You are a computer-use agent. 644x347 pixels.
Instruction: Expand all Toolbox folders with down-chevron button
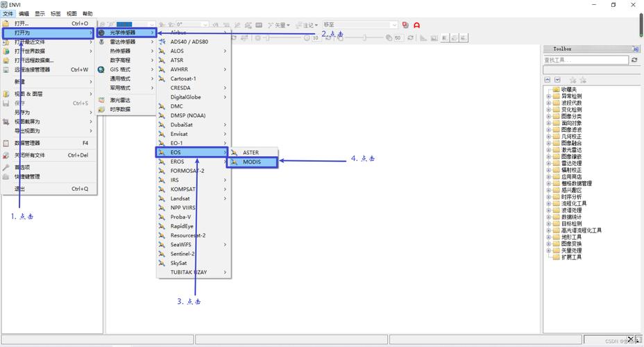tap(557, 80)
